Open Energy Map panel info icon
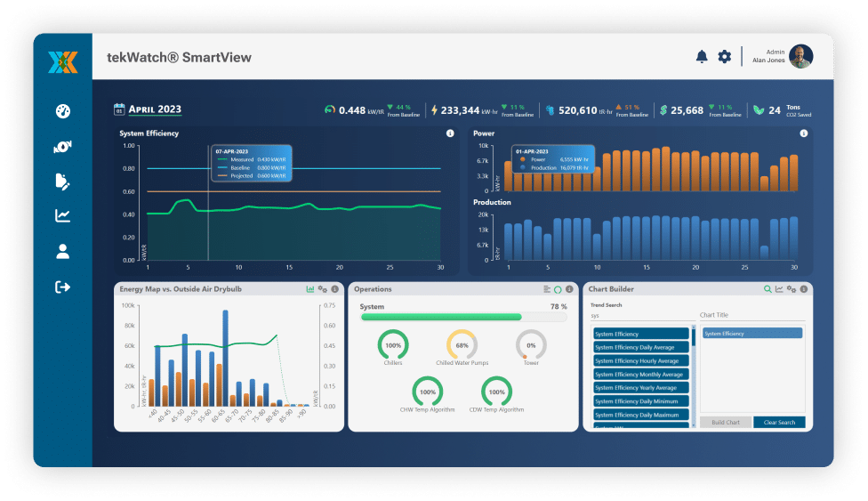Screen dimensions: 868x501 tap(335, 289)
